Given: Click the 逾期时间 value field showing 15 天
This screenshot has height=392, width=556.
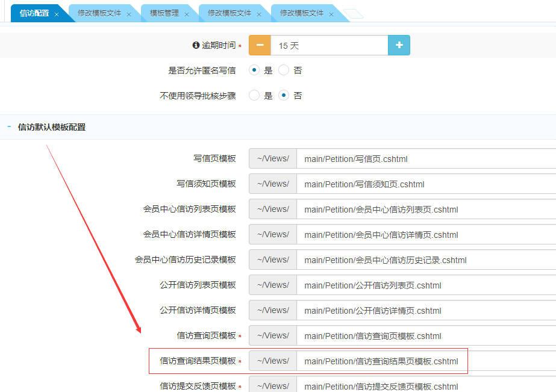Looking at the screenshot, I should click(x=329, y=46).
